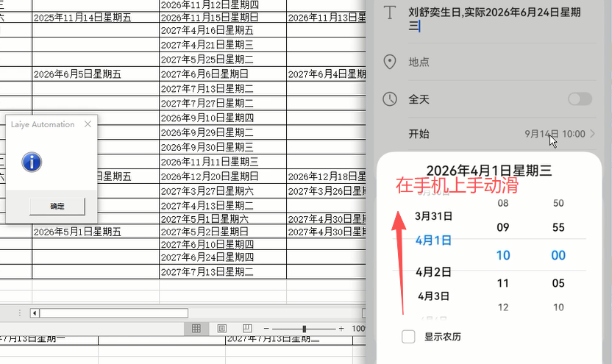
Task: Switch Excel to Page Layout view icon
Action: point(221,329)
